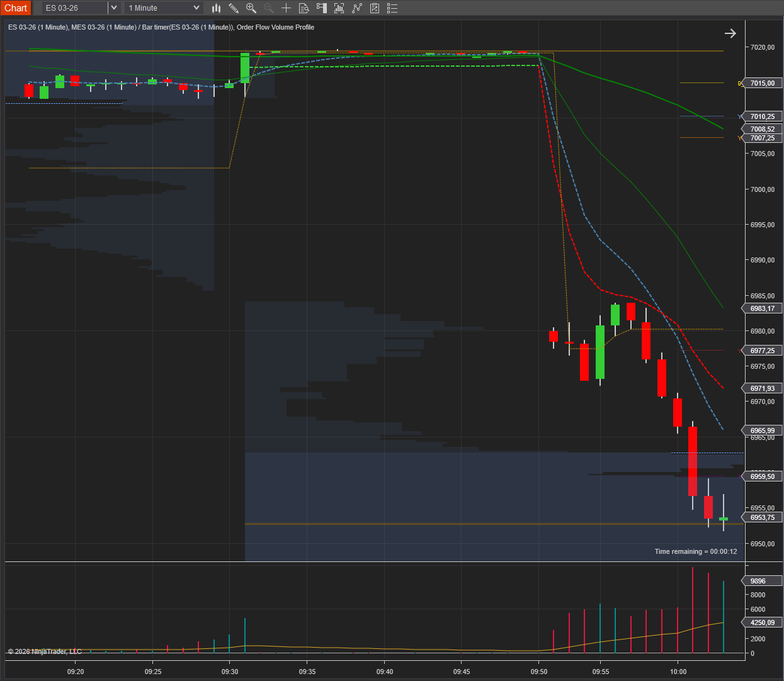Click the 6959,50 price marker

point(763,476)
